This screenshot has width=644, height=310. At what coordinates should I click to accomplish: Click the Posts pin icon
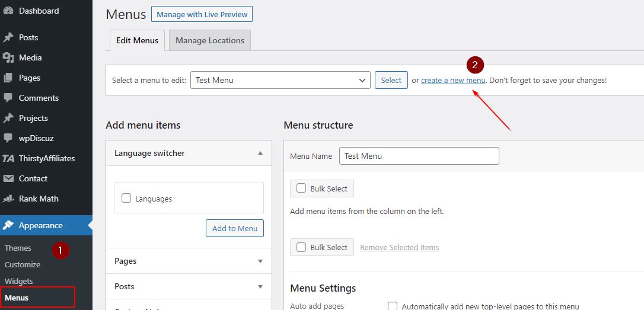tap(8, 37)
